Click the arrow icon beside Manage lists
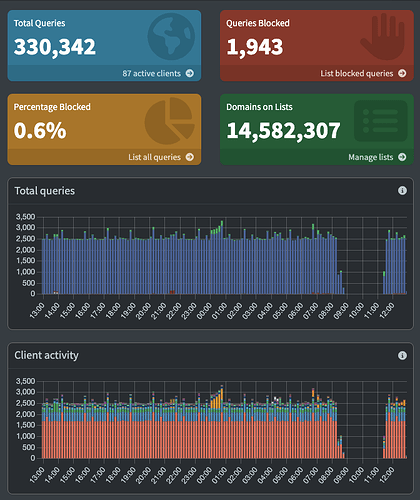This screenshot has height=500, width=420. [x=402, y=157]
